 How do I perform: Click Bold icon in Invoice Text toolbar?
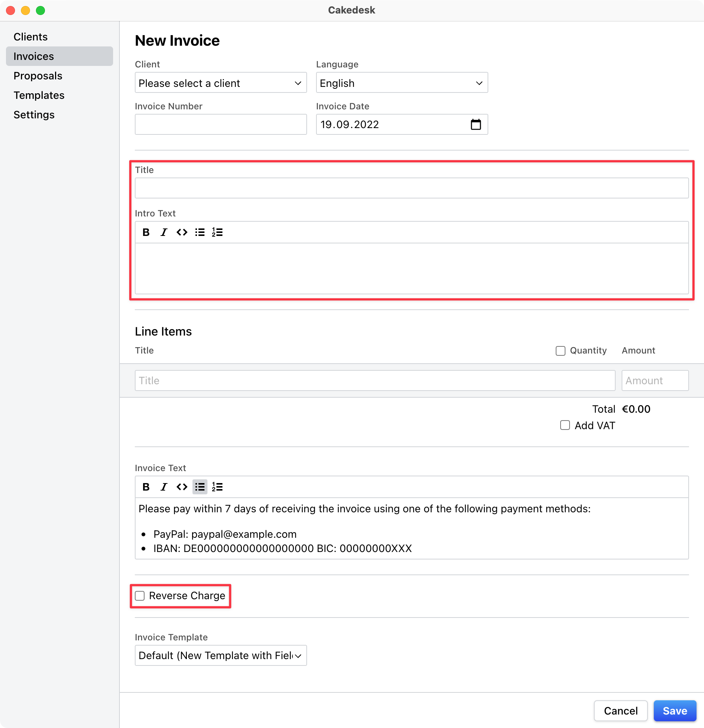[146, 487]
